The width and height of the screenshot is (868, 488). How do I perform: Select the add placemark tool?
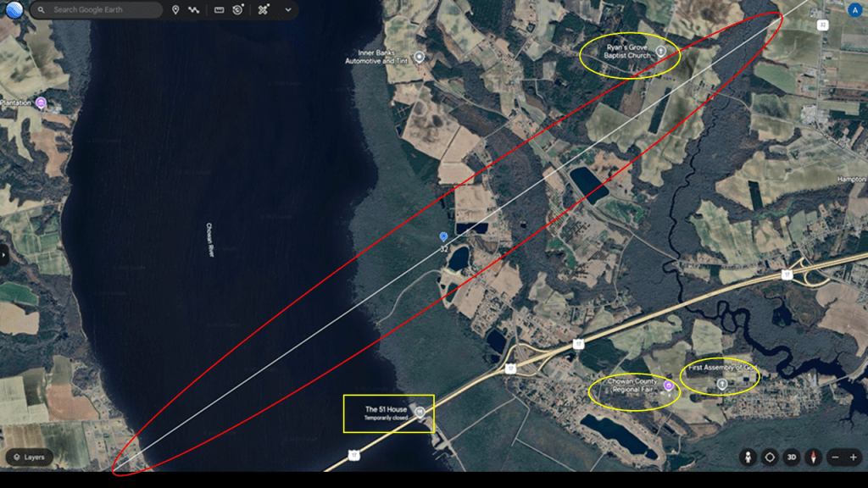(x=175, y=10)
